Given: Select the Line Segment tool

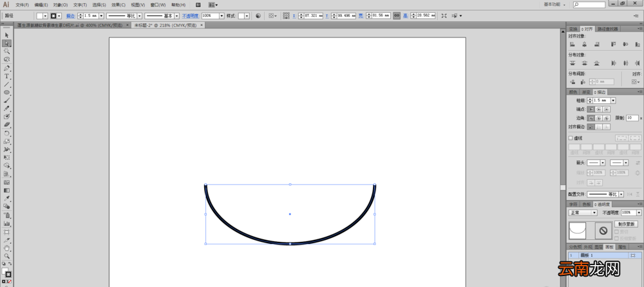Looking at the screenshot, I should 6,84.
